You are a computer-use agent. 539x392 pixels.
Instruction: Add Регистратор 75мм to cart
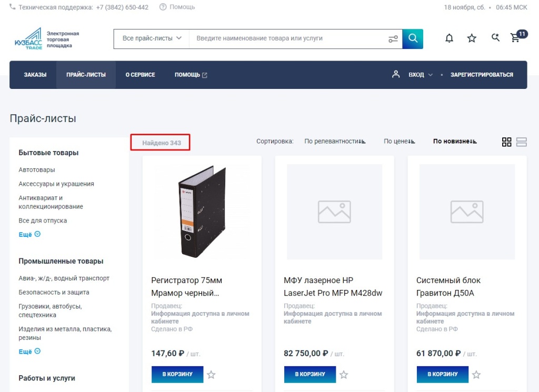click(x=177, y=374)
